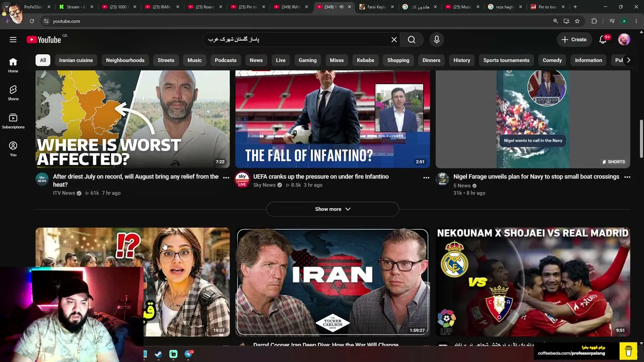
Task: Open the Create button menu
Action: (574, 40)
